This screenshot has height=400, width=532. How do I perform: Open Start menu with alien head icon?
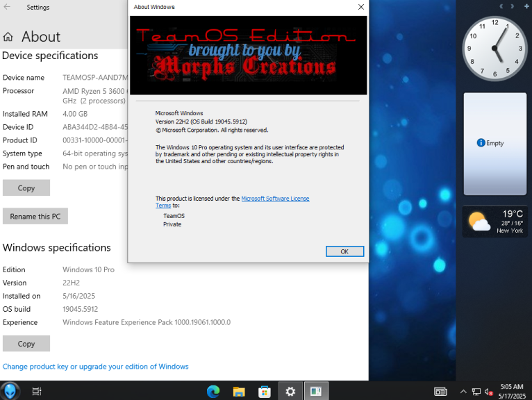[x=10, y=391]
